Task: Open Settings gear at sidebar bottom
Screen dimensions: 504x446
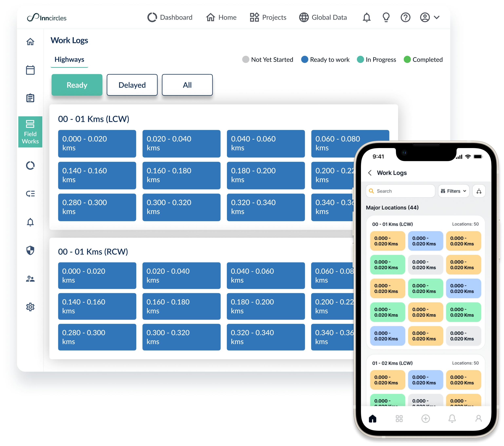Action: click(30, 307)
